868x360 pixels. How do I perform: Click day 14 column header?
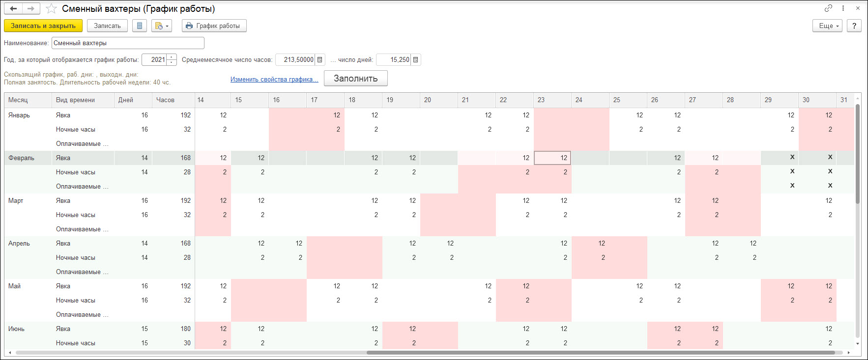pos(214,100)
